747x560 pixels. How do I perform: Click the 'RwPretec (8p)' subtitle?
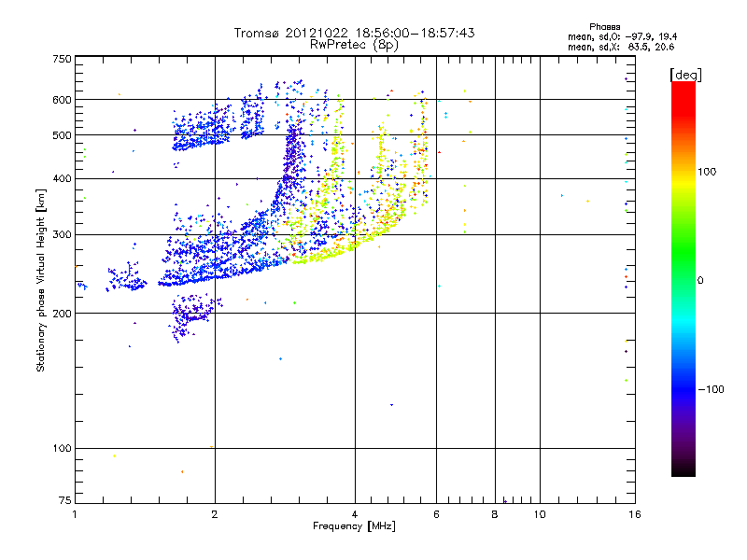point(354,45)
